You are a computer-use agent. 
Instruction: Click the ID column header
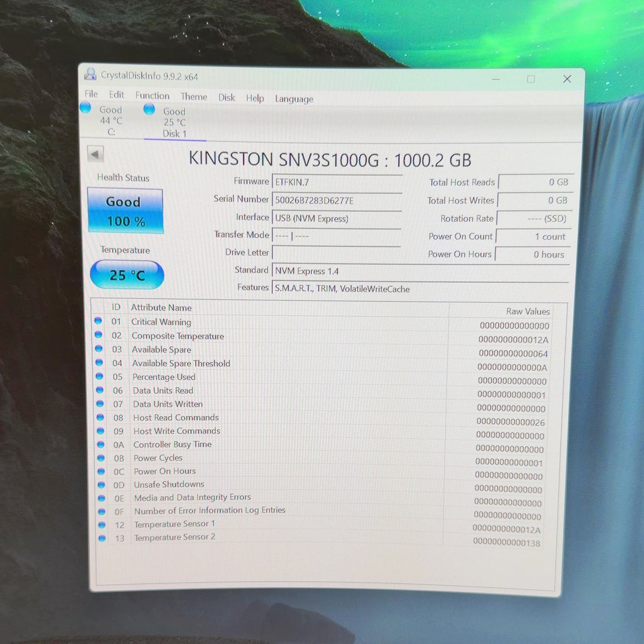pyautogui.click(x=116, y=307)
